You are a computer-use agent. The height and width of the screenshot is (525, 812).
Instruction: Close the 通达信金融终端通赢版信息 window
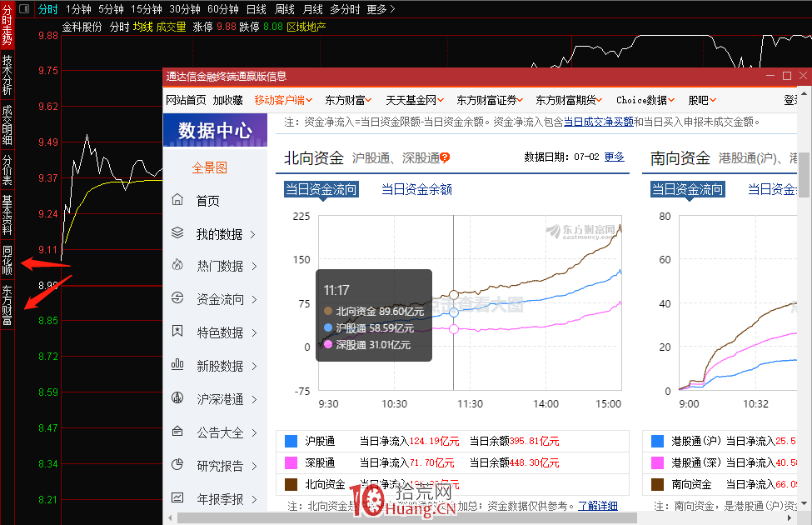click(803, 76)
